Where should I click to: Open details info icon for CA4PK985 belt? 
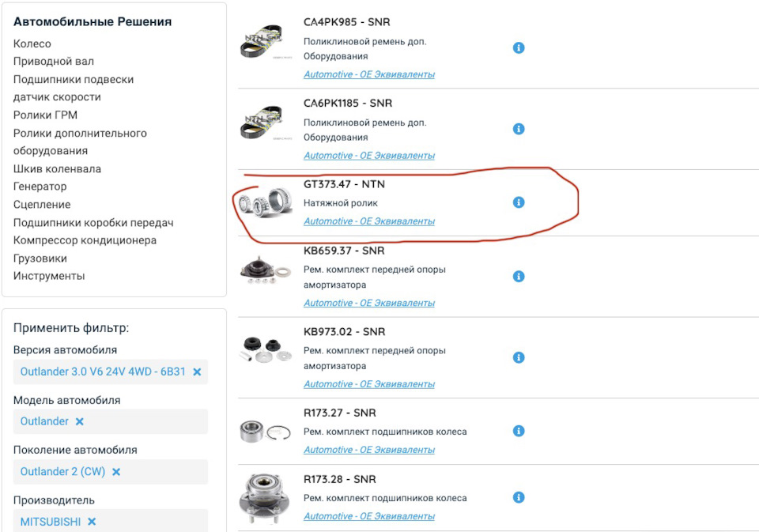(519, 47)
